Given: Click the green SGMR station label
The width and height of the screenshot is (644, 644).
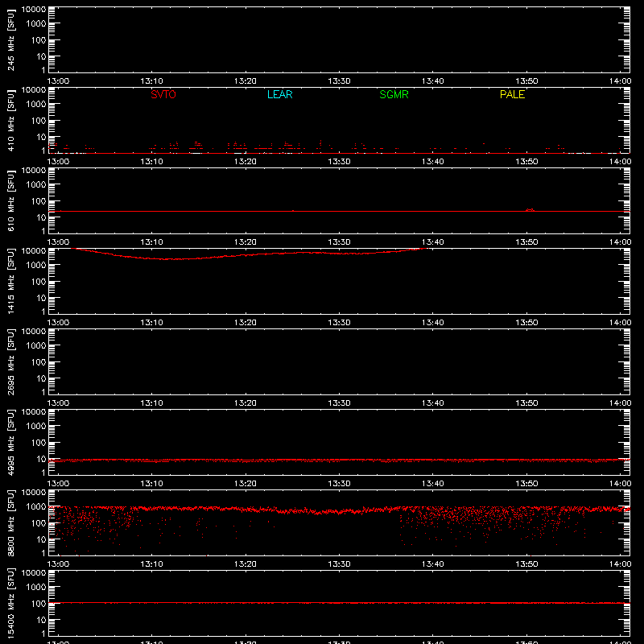Looking at the screenshot, I should [x=394, y=94].
